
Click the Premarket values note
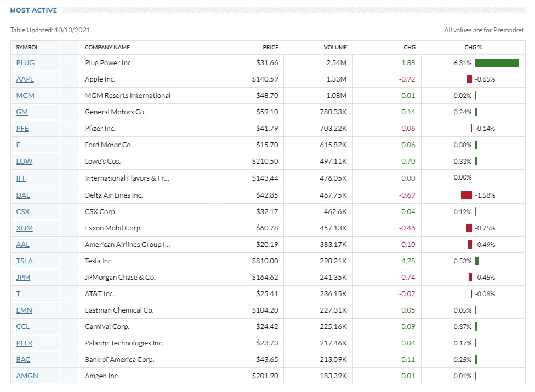click(x=485, y=30)
